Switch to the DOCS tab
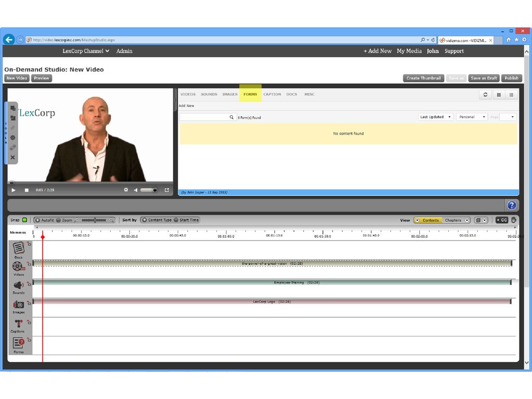532x399 pixels. [x=291, y=95]
